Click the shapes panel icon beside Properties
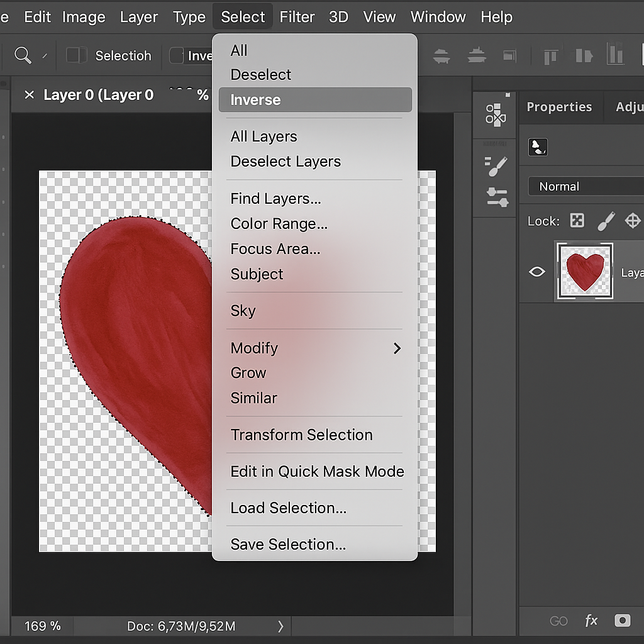 click(496, 114)
